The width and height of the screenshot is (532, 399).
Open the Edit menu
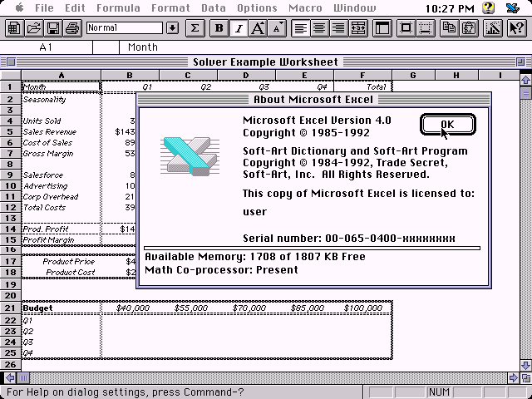tap(75, 7)
